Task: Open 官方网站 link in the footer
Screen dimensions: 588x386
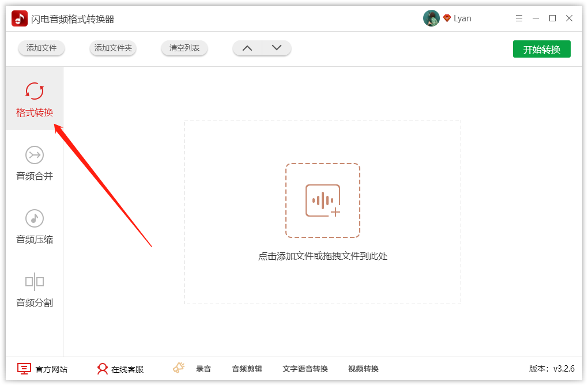Action: (x=43, y=369)
